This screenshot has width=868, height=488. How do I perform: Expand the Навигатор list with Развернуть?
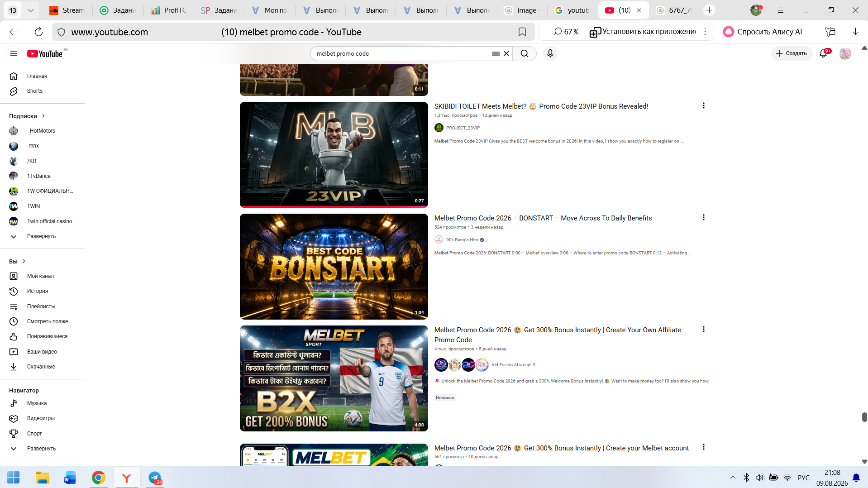(x=42, y=449)
